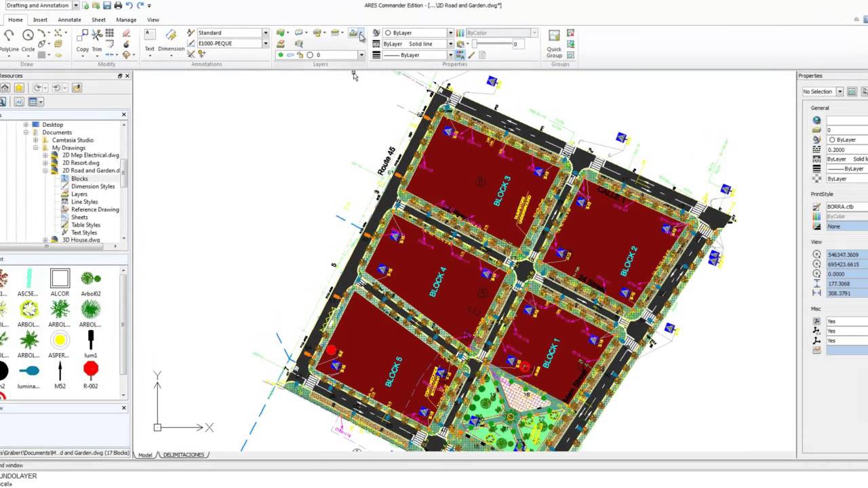Click the Home icon in Resources panel
The height and width of the screenshot is (488, 868).
click(x=5, y=88)
